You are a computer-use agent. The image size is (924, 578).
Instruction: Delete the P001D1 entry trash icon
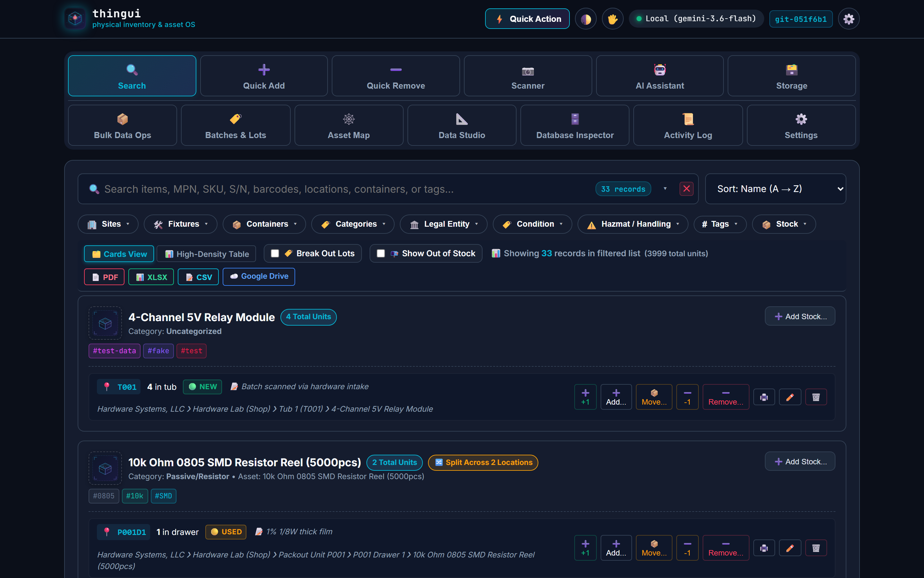816,548
